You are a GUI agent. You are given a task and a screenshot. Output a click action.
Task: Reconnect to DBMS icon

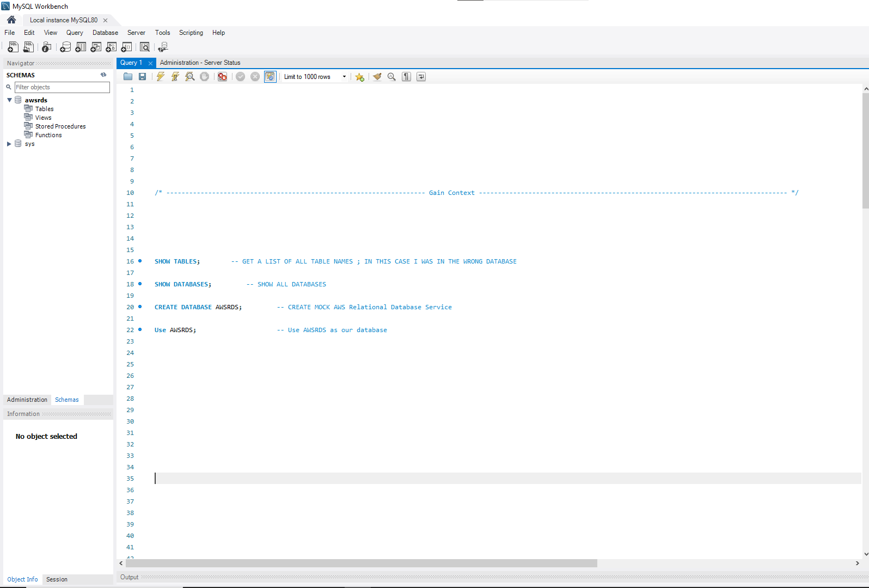(163, 47)
